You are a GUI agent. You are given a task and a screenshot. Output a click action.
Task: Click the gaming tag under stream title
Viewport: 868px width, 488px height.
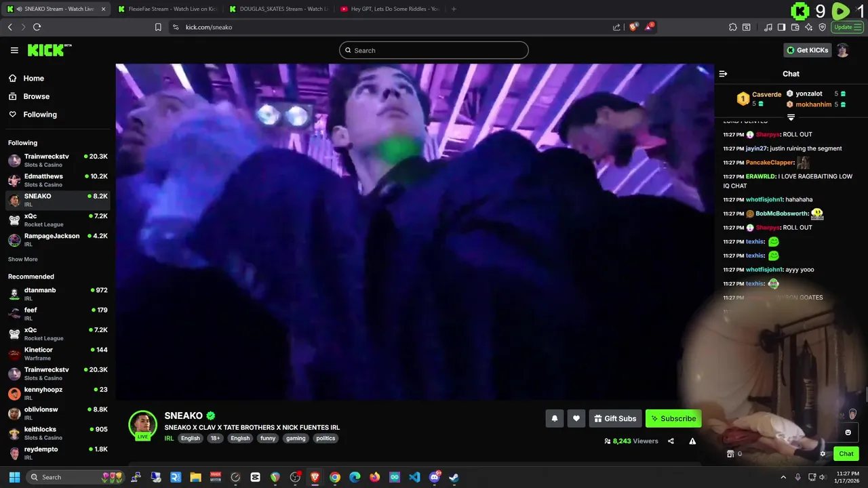(296, 438)
